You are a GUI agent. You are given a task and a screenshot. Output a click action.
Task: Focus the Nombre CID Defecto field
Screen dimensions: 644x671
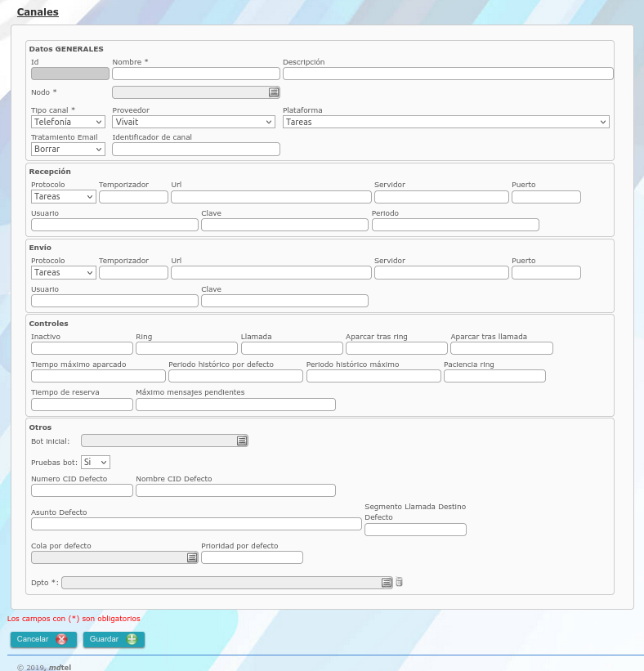235,490
